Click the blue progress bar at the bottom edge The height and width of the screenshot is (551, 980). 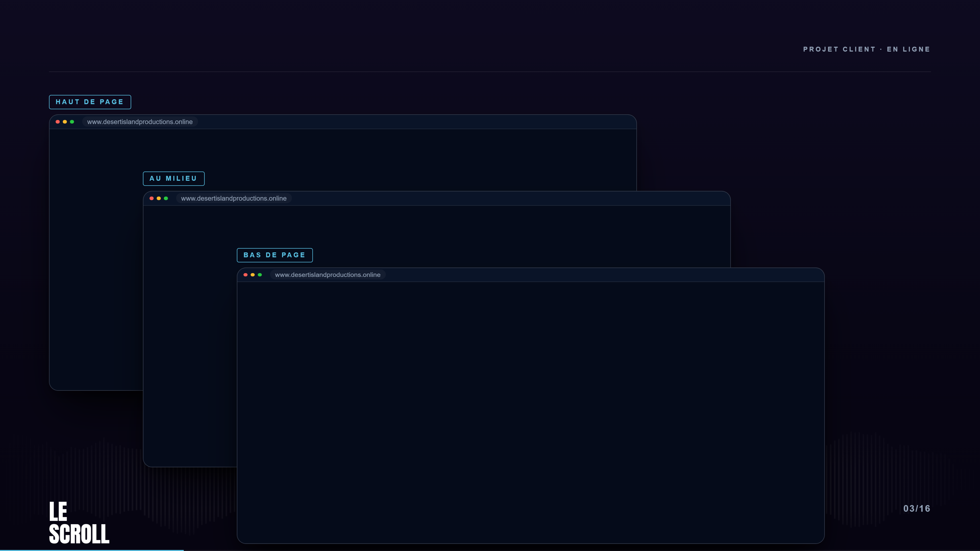(92, 550)
